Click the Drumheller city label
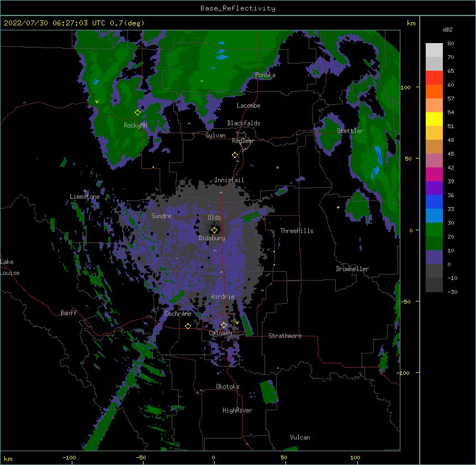The image size is (476, 465). 352,269
